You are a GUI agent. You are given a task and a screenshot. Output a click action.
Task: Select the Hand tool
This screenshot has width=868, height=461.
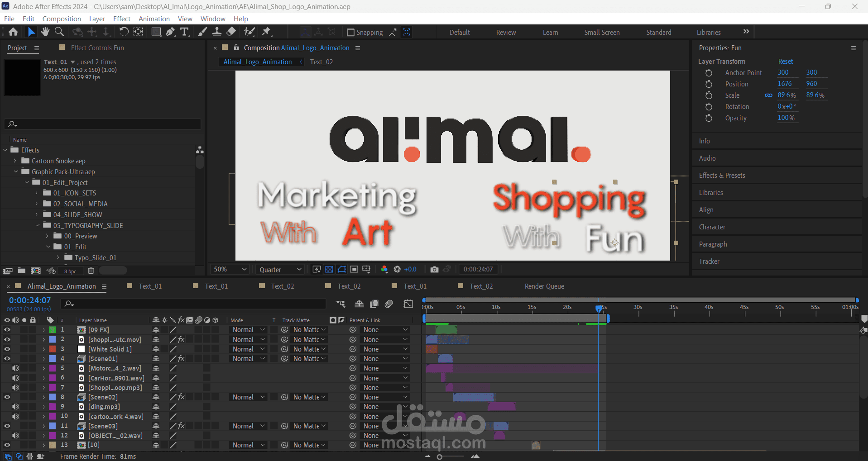pyautogui.click(x=45, y=32)
